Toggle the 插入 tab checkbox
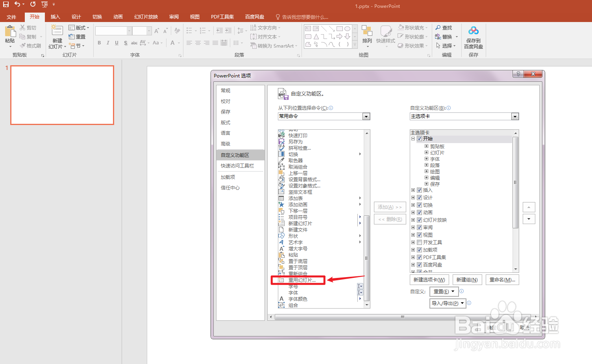The width and height of the screenshot is (592, 364). 420,190
